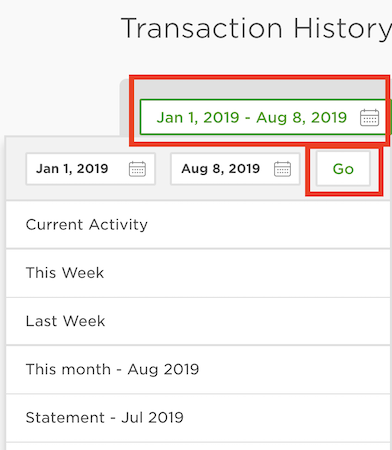This screenshot has height=450, width=392.
Task: View the July 2019 statement entry
Action: coord(198,418)
